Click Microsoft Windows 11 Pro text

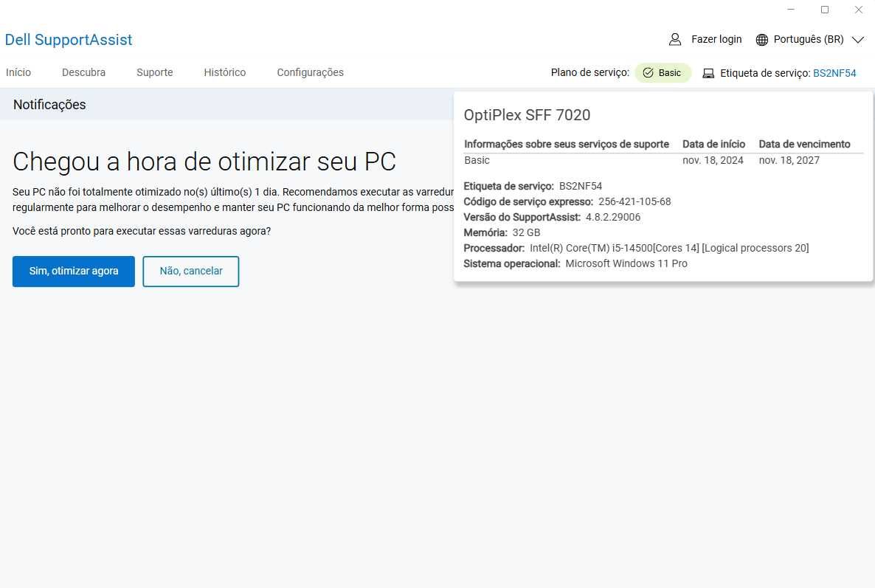(626, 263)
